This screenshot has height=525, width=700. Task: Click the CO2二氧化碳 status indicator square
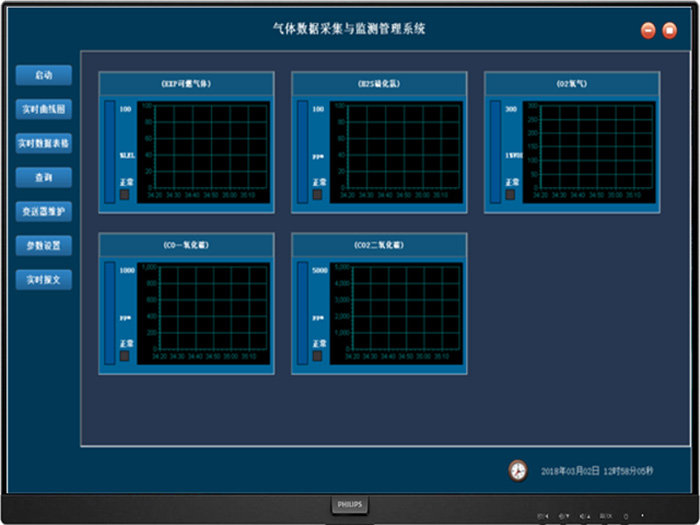point(317,356)
